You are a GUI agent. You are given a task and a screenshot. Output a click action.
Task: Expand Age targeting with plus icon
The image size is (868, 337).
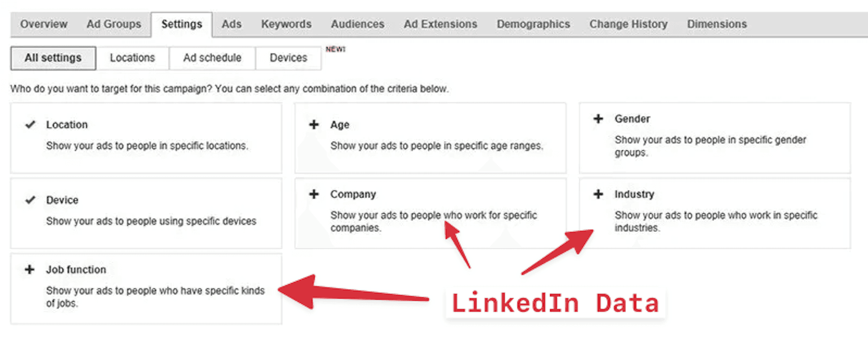click(314, 125)
